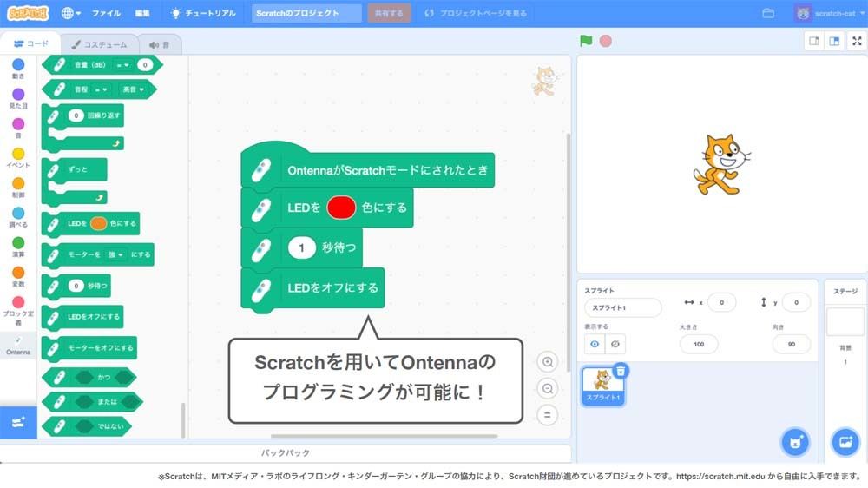
Task: Open the モーター 強 dropdown in palette
Action: point(115,254)
